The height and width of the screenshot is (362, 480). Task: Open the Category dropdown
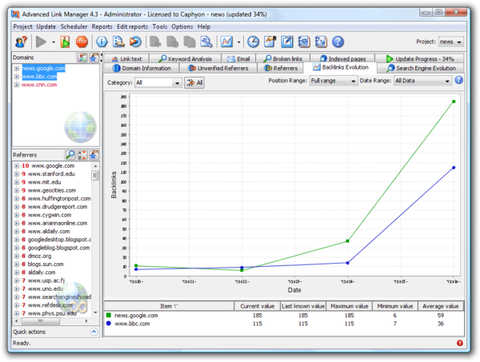click(158, 83)
